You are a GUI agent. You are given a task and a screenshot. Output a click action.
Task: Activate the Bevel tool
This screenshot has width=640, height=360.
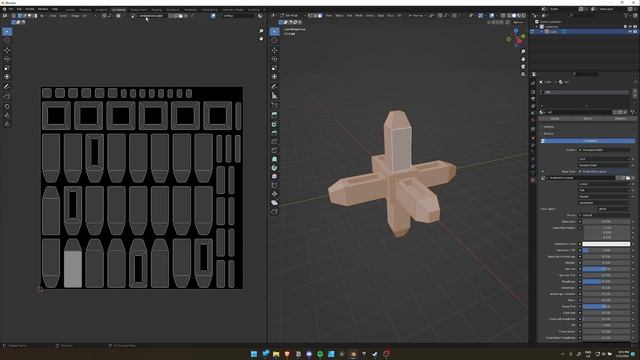(274, 133)
